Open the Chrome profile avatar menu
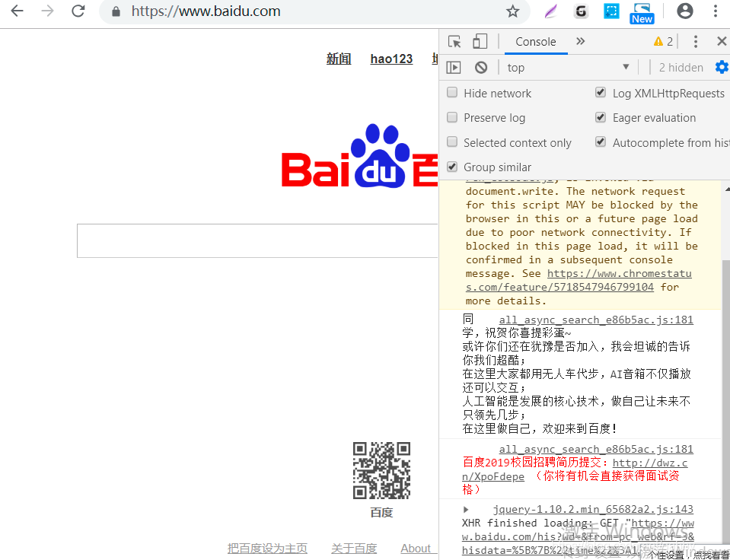Image resolution: width=730 pixels, height=560 pixels. [685, 11]
